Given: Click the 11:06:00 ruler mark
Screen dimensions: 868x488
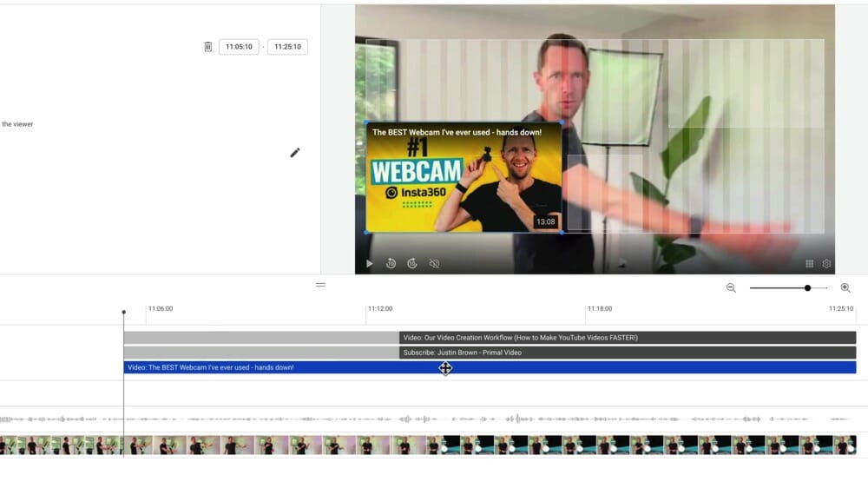Looking at the screenshot, I should point(161,308).
